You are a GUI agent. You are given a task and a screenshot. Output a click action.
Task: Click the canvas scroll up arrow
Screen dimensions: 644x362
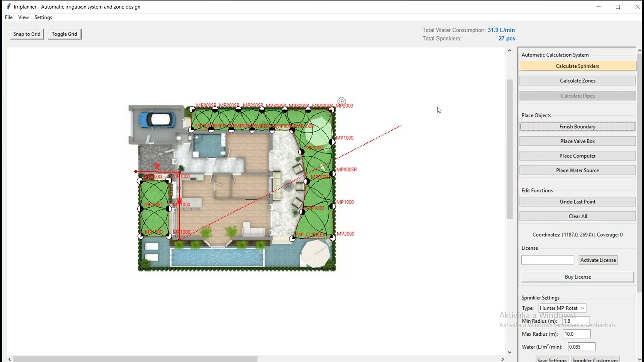[509, 51]
